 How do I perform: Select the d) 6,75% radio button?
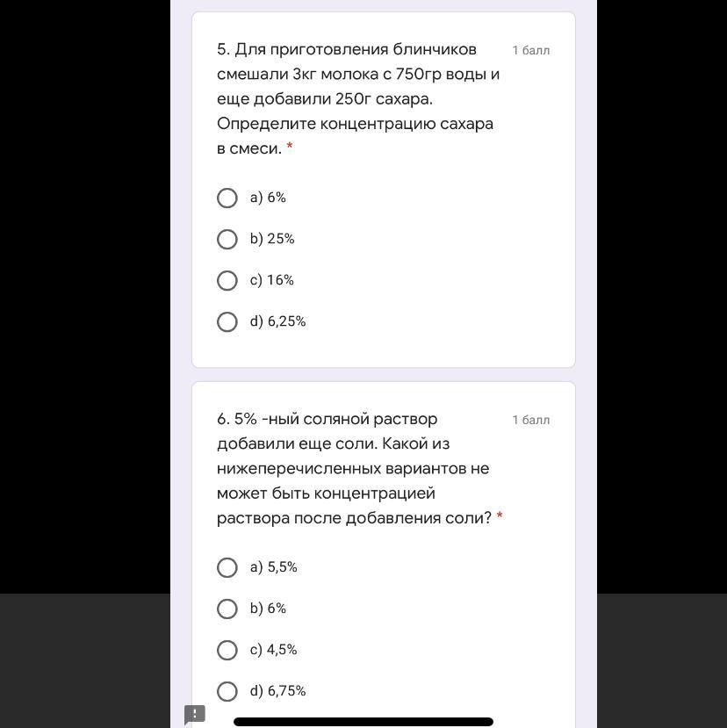227,692
